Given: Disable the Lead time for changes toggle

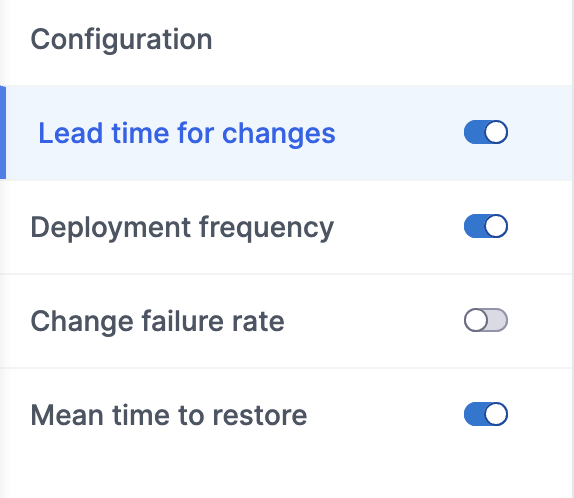Looking at the screenshot, I should click(486, 132).
